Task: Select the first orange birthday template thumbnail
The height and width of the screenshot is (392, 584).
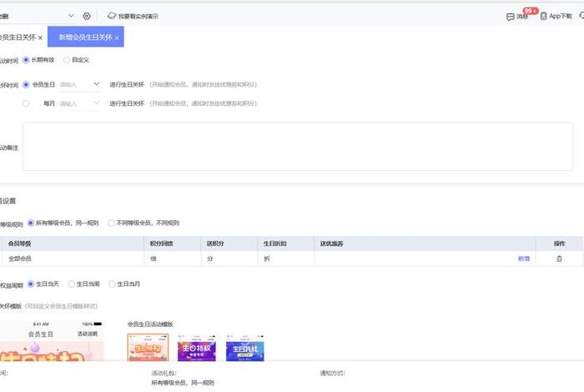Action: click(x=148, y=347)
